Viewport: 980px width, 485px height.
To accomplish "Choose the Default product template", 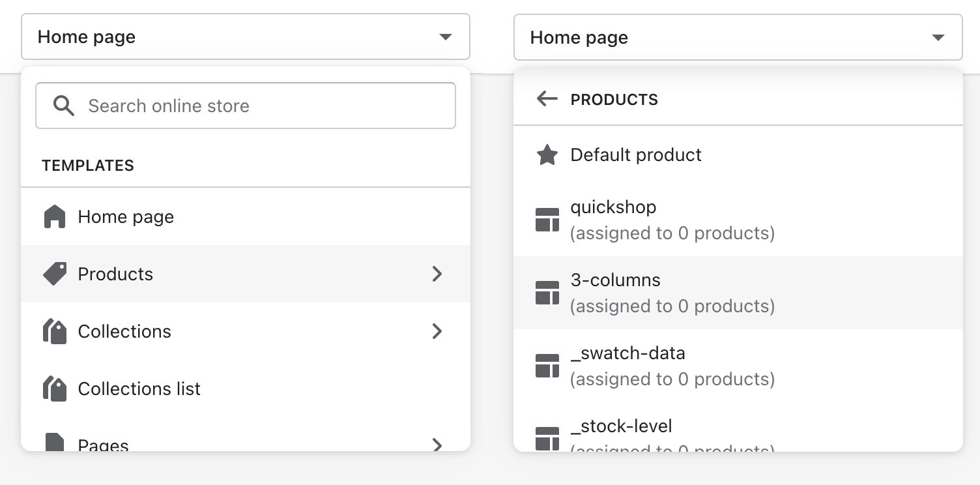I will (x=636, y=155).
